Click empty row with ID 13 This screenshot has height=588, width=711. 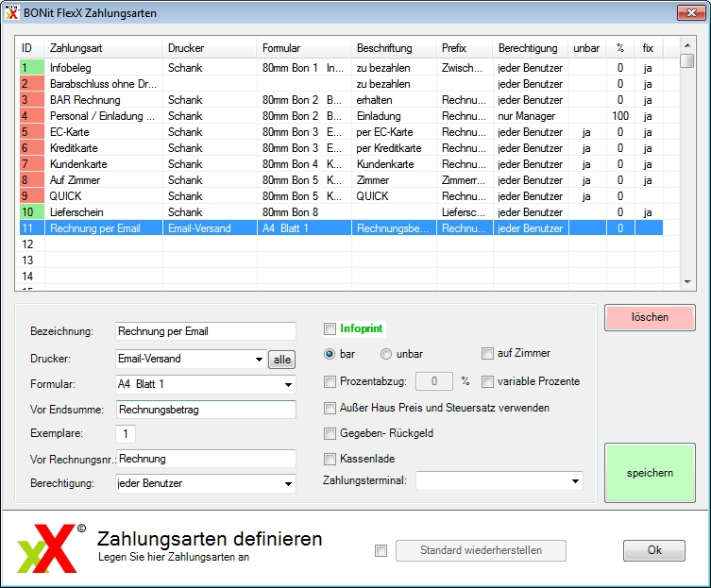tap(341, 260)
